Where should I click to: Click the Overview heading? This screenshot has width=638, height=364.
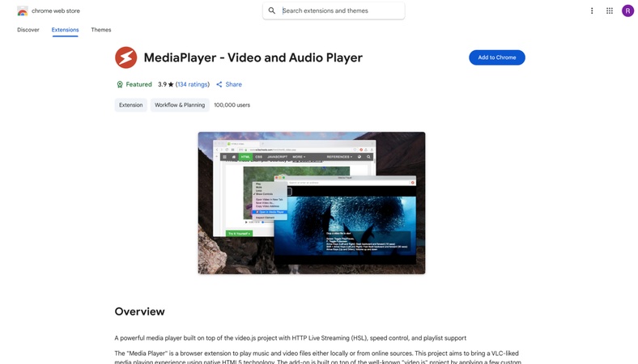point(139,311)
